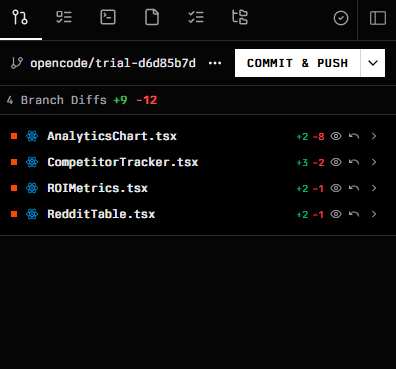Expand ROIMetrics.tsx diff with chevron

pyautogui.click(x=374, y=188)
